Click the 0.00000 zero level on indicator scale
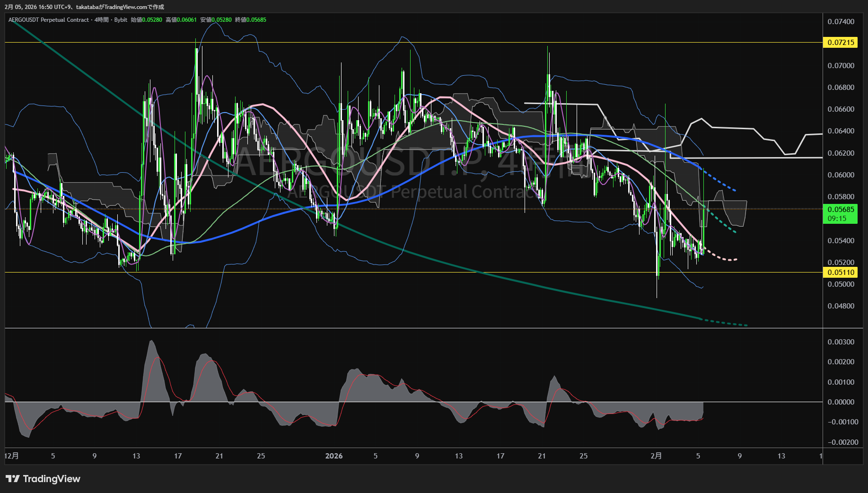Image resolution: width=868 pixels, height=493 pixels. click(x=841, y=402)
